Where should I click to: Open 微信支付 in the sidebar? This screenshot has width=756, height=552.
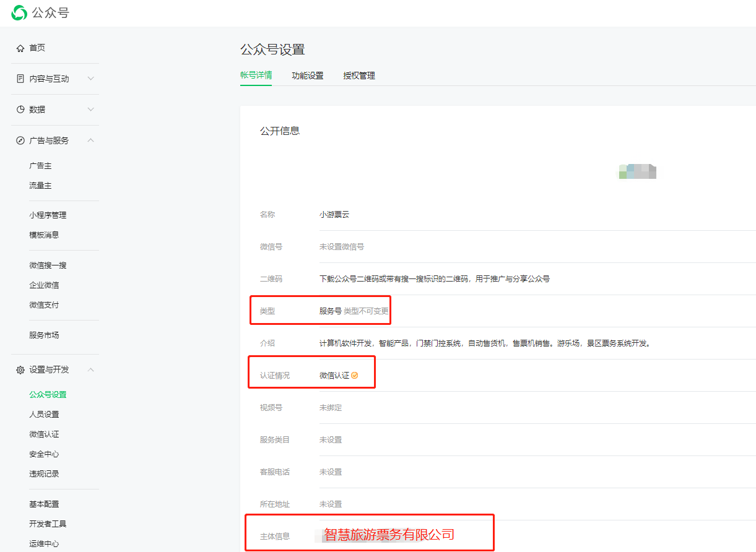coord(44,305)
